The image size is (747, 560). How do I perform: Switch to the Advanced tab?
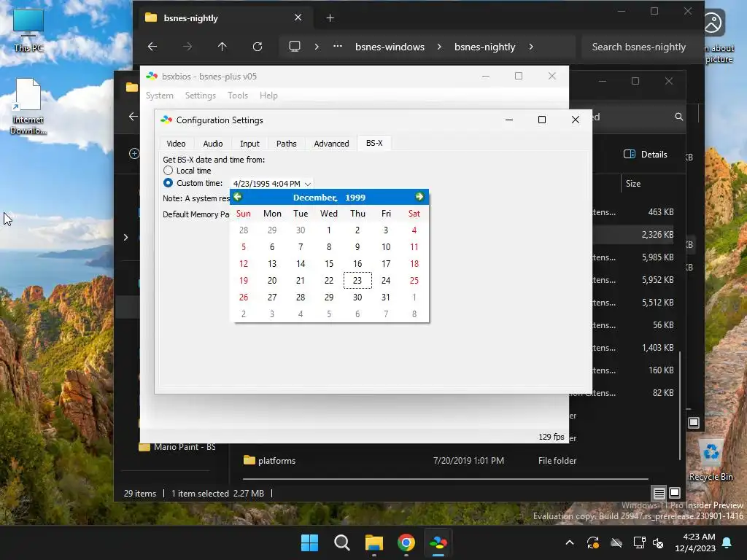332,144
